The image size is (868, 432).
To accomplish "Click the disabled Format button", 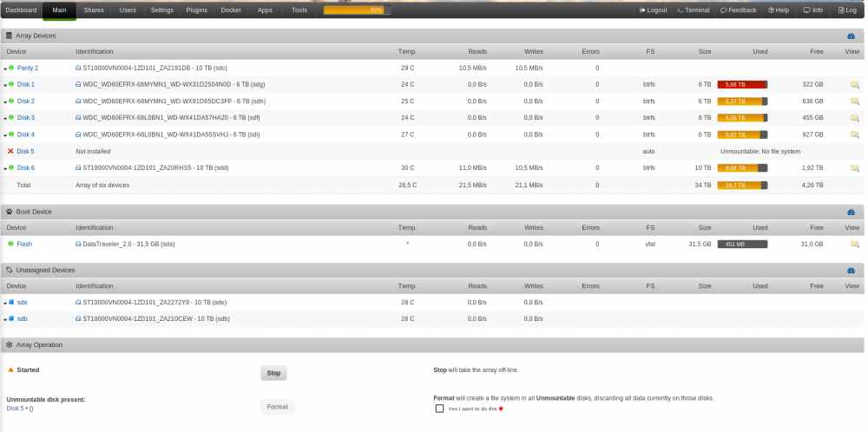I will click(x=278, y=407).
